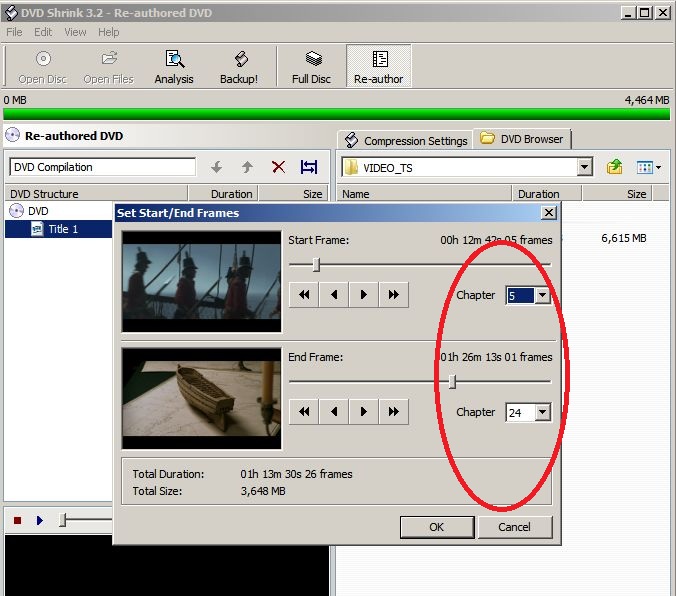Step the end frame back one frame
Screen dimensions: 676x596
334,411
